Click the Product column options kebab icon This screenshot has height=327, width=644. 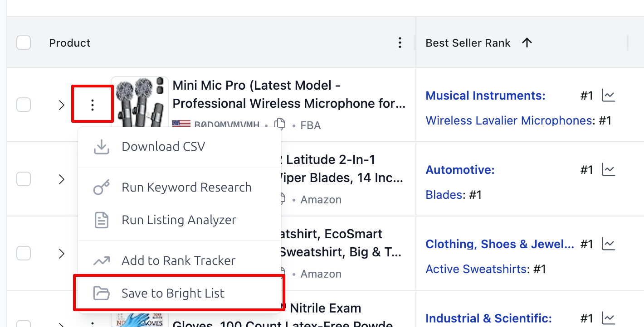pos(400,43)
